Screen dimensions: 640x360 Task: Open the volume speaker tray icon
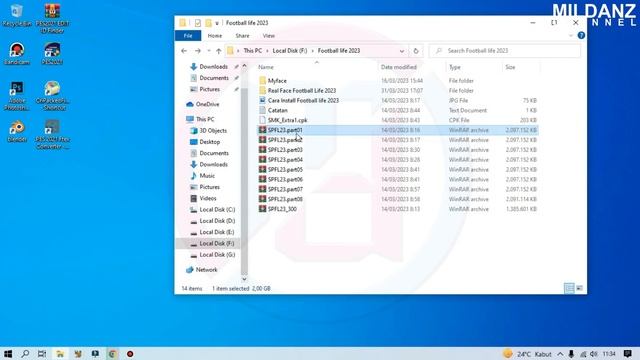[594, 354]
